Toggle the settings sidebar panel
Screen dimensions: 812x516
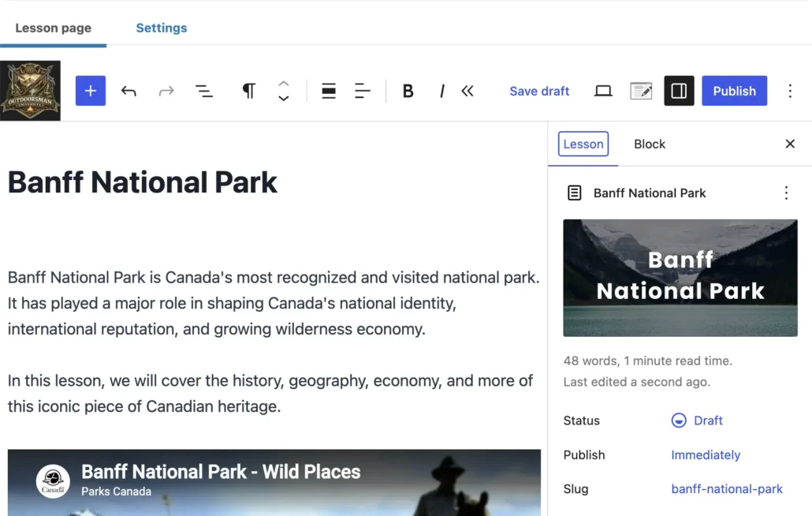679,91
